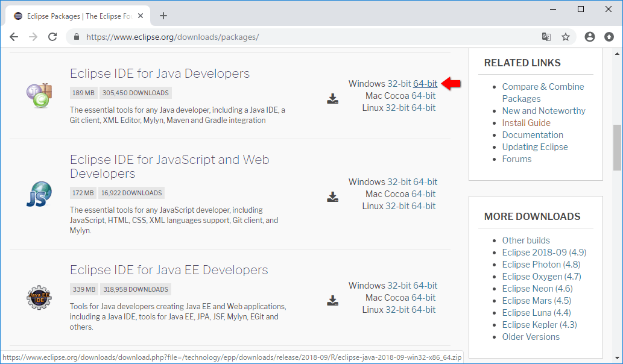The image size is (623, 364).
Task: Open Eclipse IDE for Java EE Developers title
Action: 169,270
